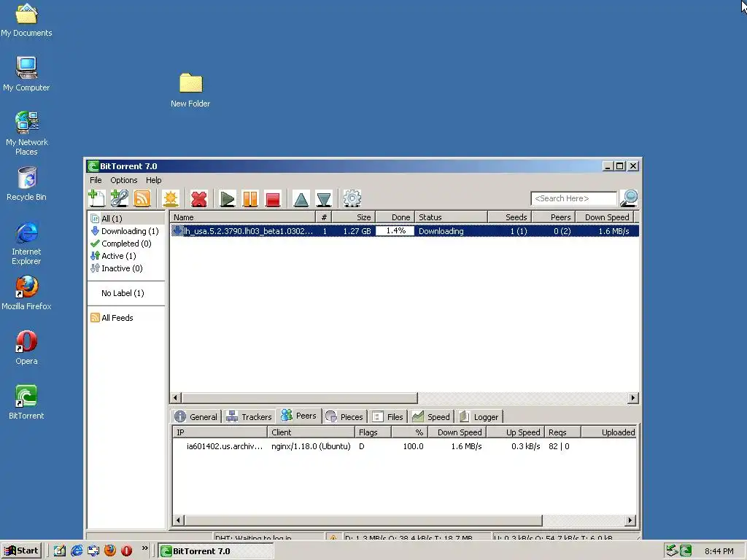Select the Recycle Bin desktop icon
The height and width of the screenshot is (560, 747).
pos(27,184)
